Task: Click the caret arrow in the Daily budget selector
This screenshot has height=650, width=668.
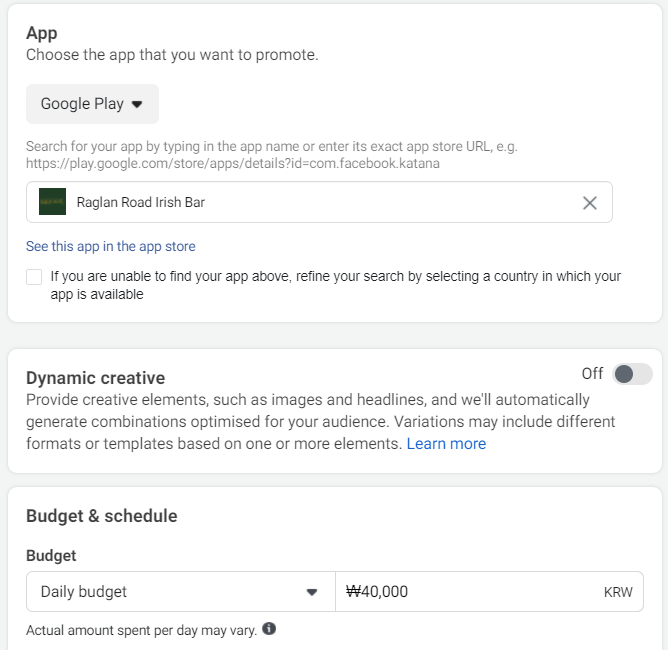Action: click(x=312, y=592)
